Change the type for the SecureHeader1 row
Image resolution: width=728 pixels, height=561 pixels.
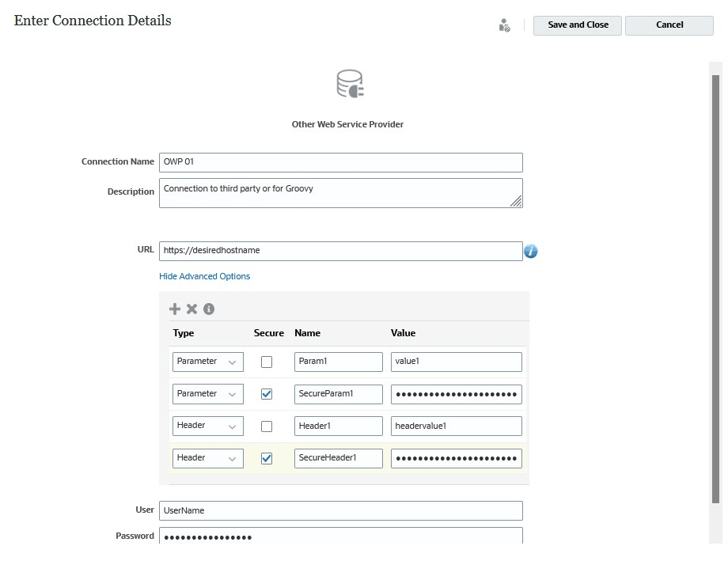tap(207, 457)
